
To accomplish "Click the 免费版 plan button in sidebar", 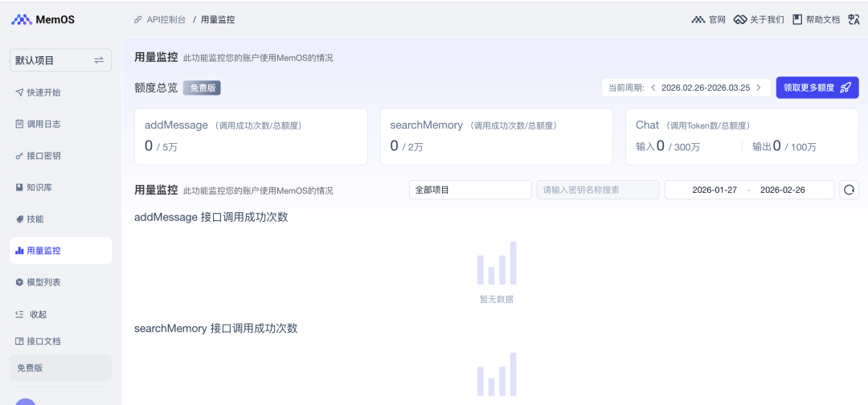I will 61,368.
